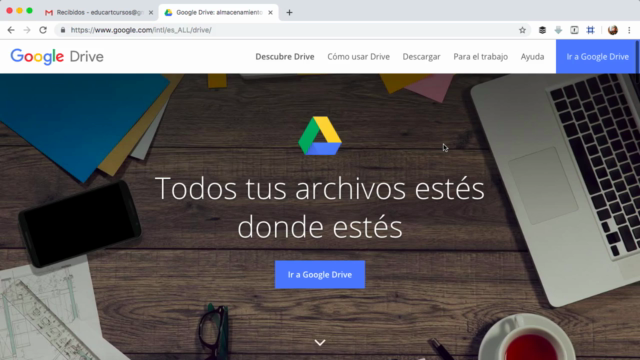Go back to the previous page
This screenshot has height=360, width=640.
click(11, 30)
